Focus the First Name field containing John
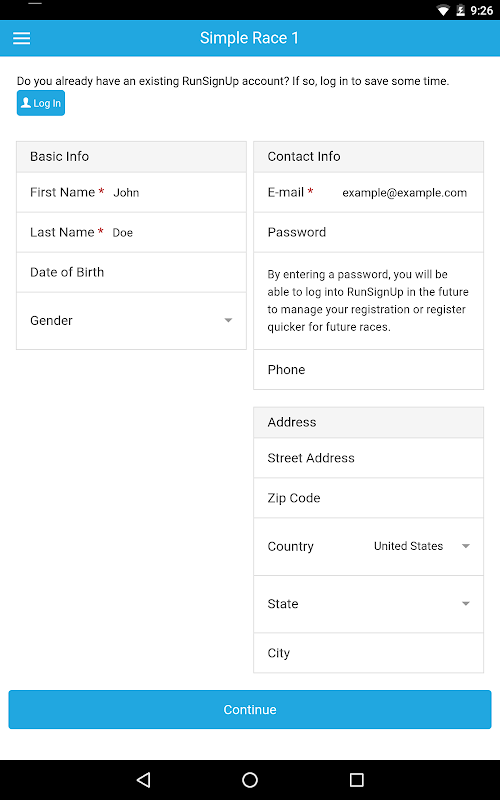Viewport: 500px width, 800px height. [x=131, y=192]
